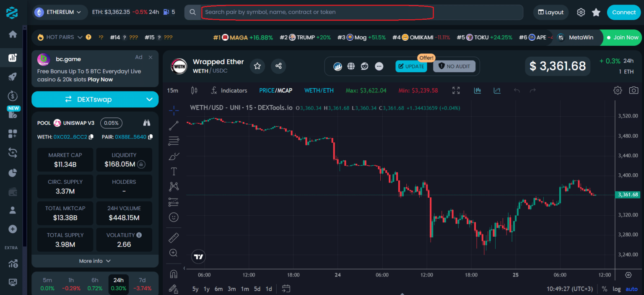Favorite the Wrapped Ether pair with the star
Image resolution: width=644 pixels, height=295 pixels.
[x=257, y=66]
